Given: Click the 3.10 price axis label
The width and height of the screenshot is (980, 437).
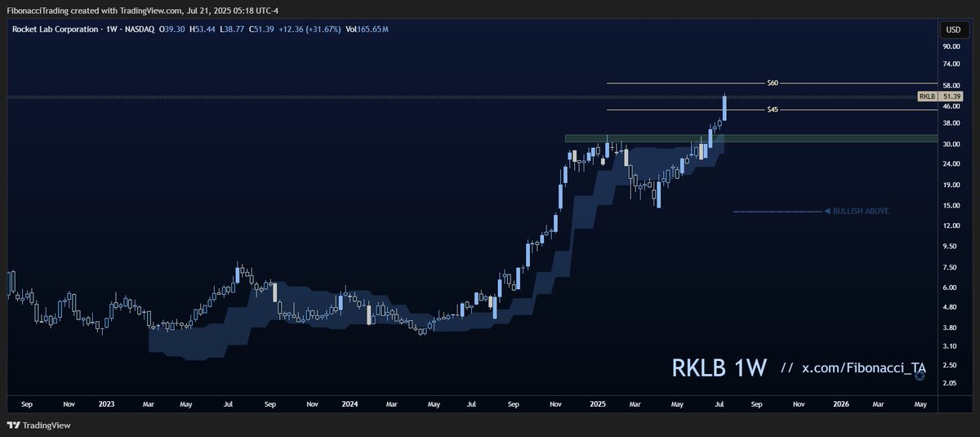Looking at the screenshot, I should [x=948, y=346].
